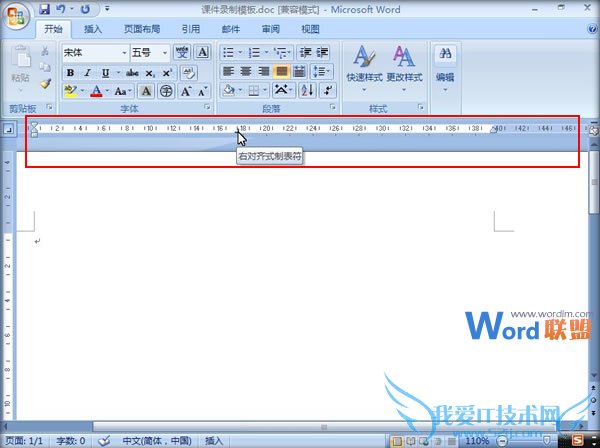This screenshot has height=448, width=600.
Task: Open the 快速样式 gallery
Action: [x=364, y=69]
